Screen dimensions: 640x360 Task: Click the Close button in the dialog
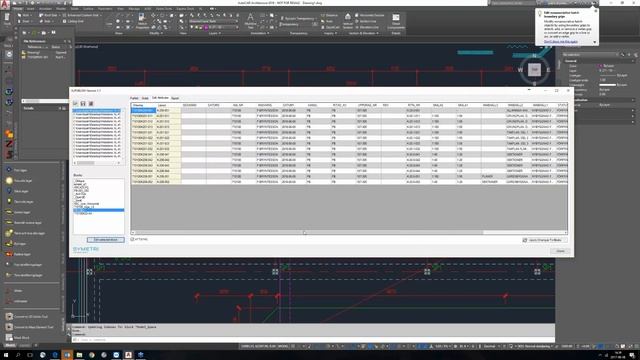[560, 251]
